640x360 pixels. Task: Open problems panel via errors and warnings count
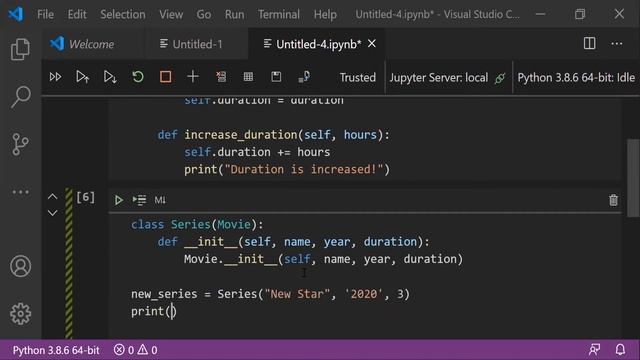pyautogui.click(x=136, y=350)
